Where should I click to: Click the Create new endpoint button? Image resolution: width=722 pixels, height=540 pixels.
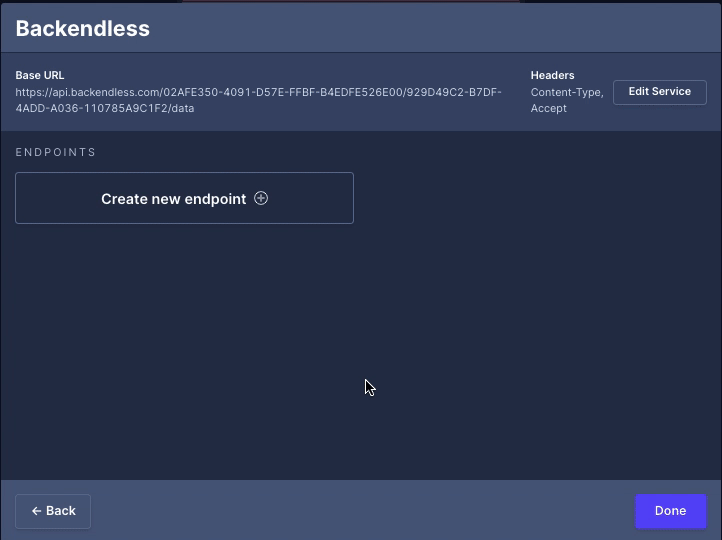[x=184, y=198]
